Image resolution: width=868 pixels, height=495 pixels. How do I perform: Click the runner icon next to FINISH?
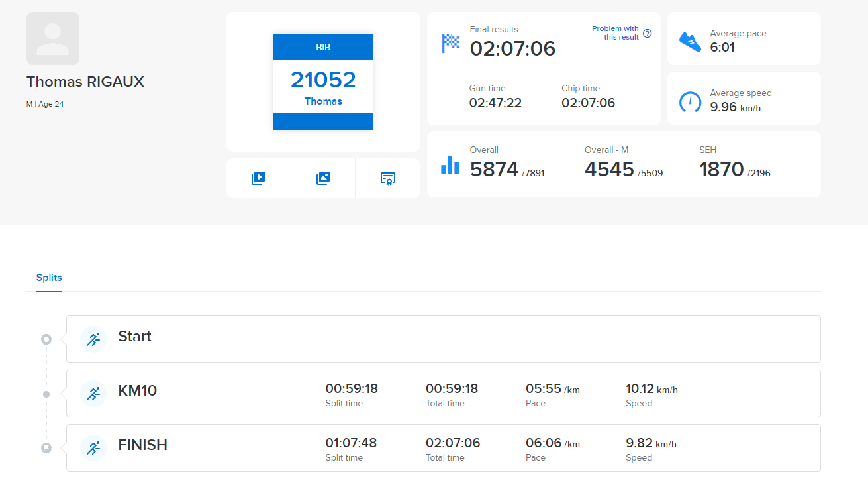pos(93,448)
